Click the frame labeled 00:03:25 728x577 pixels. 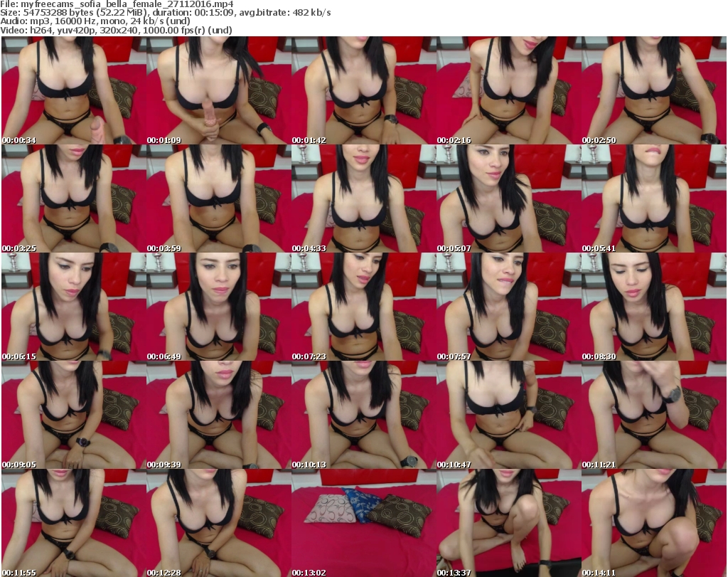pos(73,198)
